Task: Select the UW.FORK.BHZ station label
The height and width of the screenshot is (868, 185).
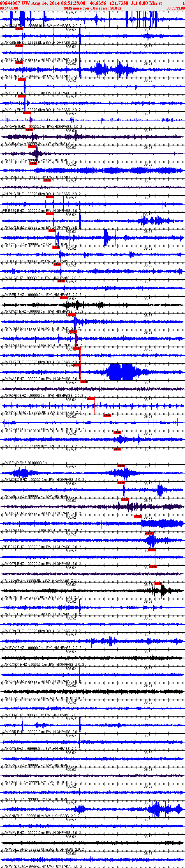Action: 15,396
